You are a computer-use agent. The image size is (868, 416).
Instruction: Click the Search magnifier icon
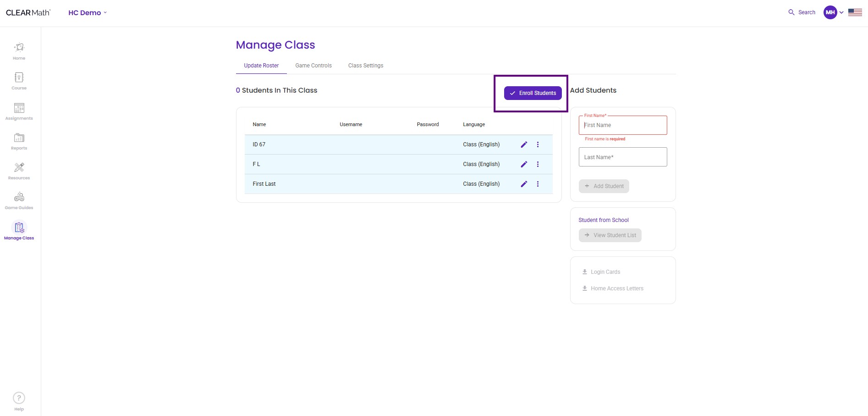(791, 12)
